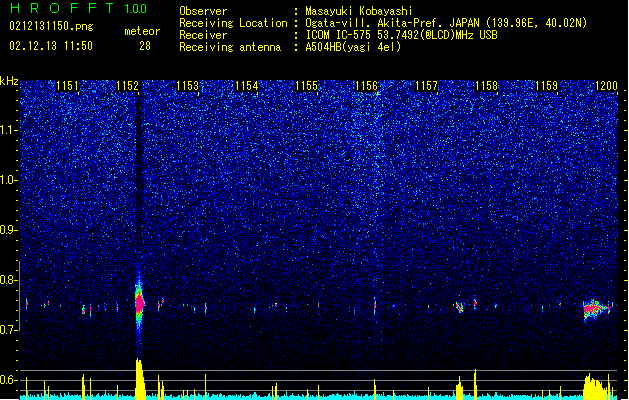The width and height of the screenshot is (629, 400).
Task: Click the 0.7 kHz axis label
Action: click(9, 330)
